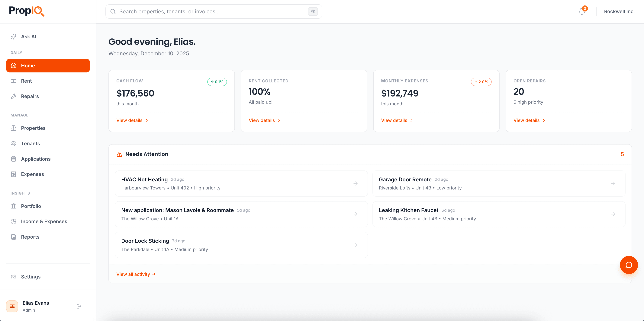Screen dimensions: 644x321
Task: Select the Rent icon in sidebar
Action: [x=14, y=81]
